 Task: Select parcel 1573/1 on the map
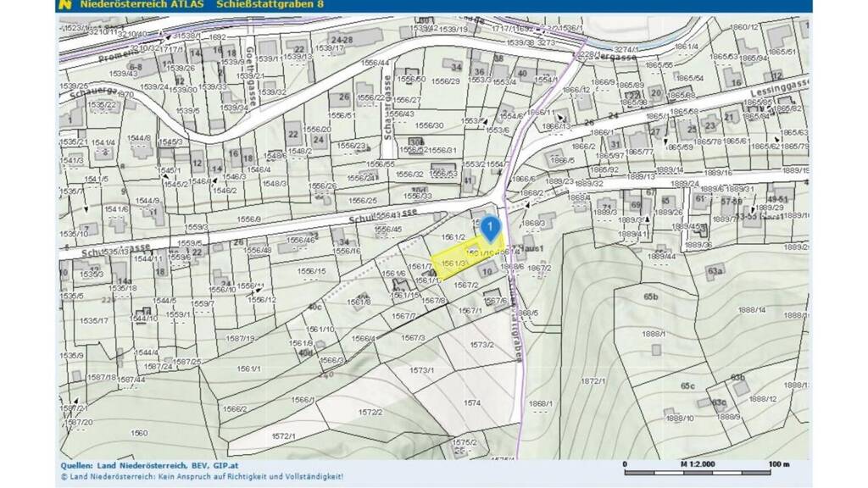tap(421, 370)
